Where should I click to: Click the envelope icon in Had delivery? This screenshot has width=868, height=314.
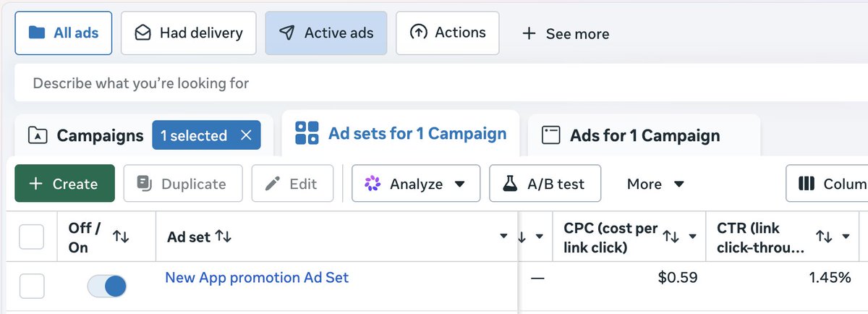click(143, 33)
